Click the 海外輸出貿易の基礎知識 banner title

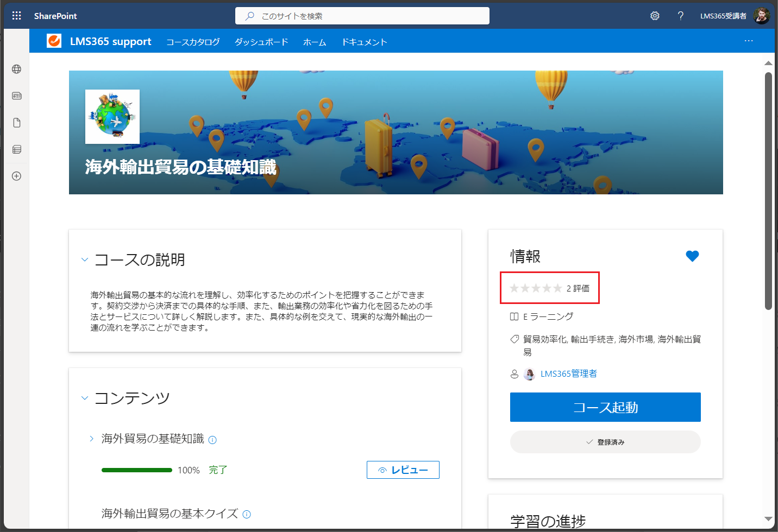coord(181,167)
